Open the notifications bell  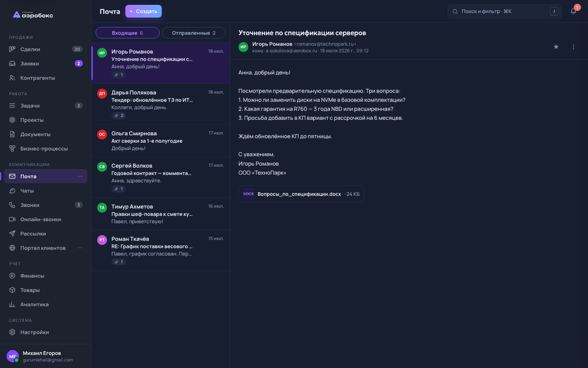pos(573,11)
